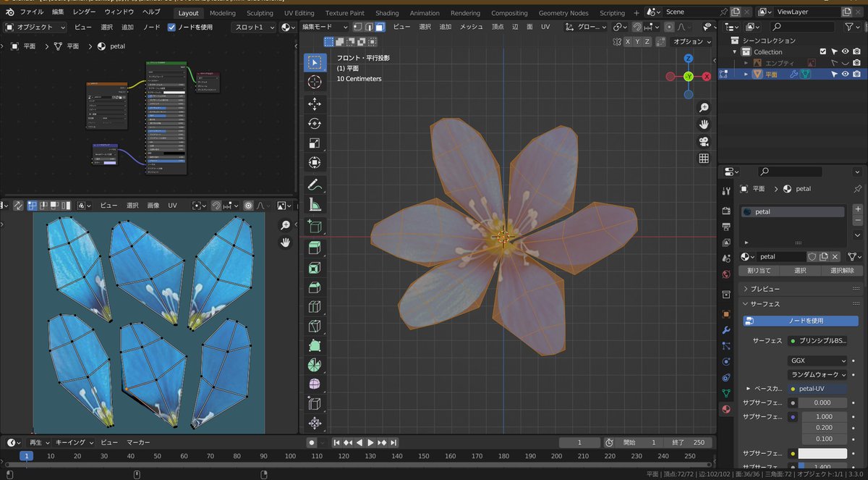The height and width of the screenshot is (480, 868).
Task: Select the Extrude Region tool
Action: [315, 248]
